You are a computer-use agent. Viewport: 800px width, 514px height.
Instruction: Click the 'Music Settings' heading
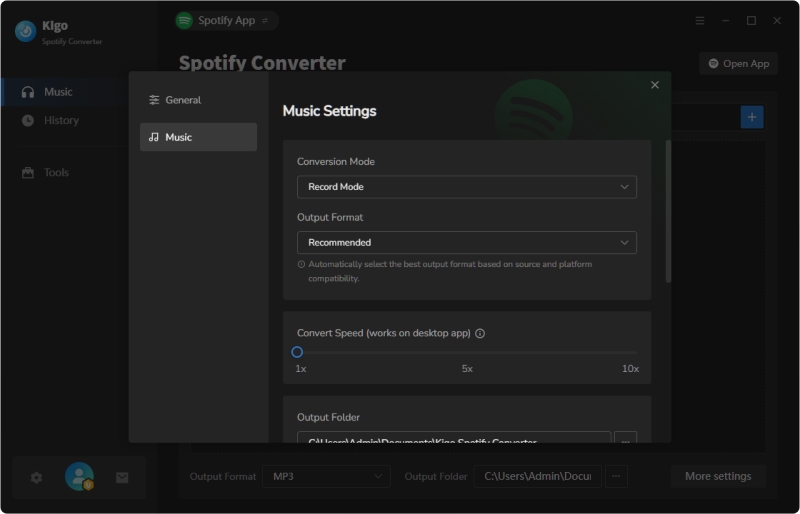click(329, 111)
